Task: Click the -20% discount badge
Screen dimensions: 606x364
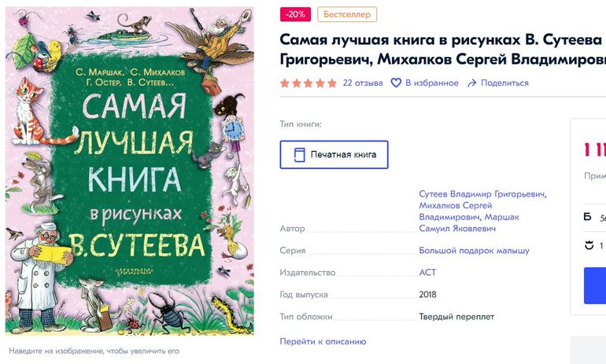Action: click(x=295, y=14)
